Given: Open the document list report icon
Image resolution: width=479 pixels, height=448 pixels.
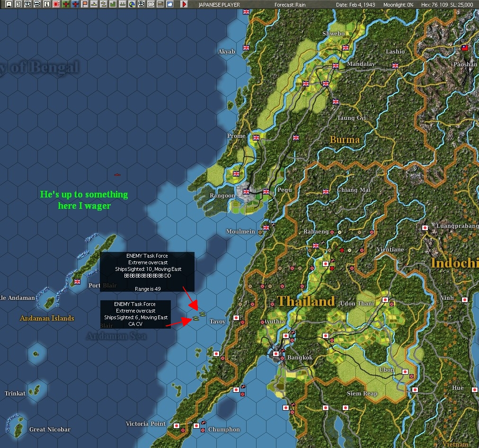Looking at the screenshot, I should 18,4.
